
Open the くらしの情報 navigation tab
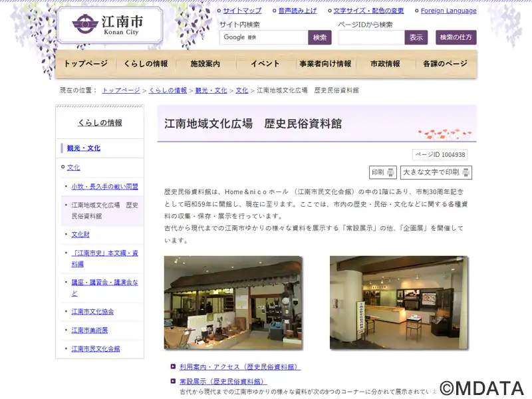coord(146,64)
